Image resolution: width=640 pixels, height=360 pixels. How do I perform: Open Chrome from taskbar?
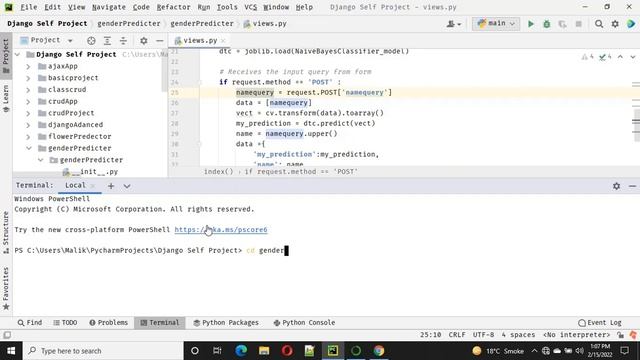tap(378, 351)
